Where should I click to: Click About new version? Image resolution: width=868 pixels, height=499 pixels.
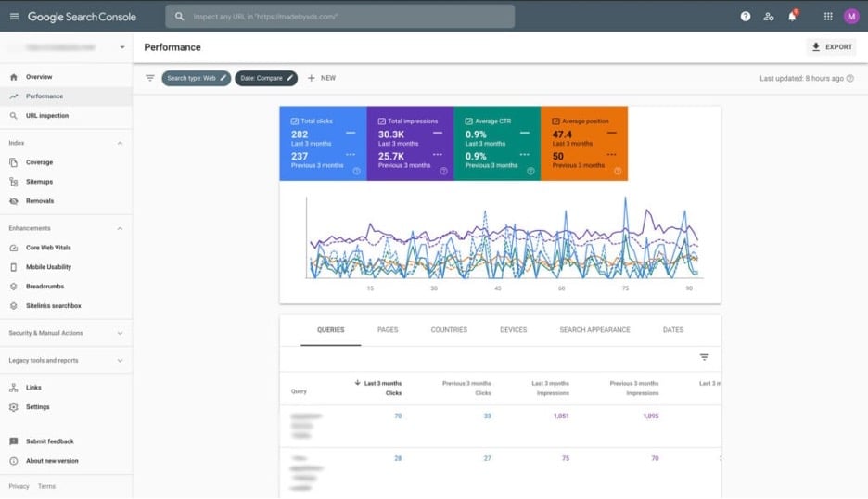click(66, 461)
